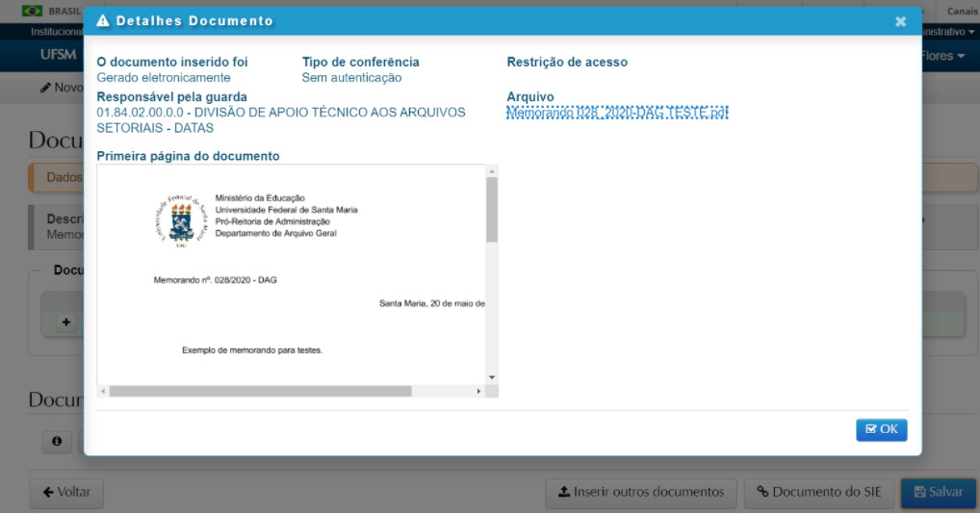980x514 pixels.
Task: Click the Novo pencil icon
Action: pos(46,88)
